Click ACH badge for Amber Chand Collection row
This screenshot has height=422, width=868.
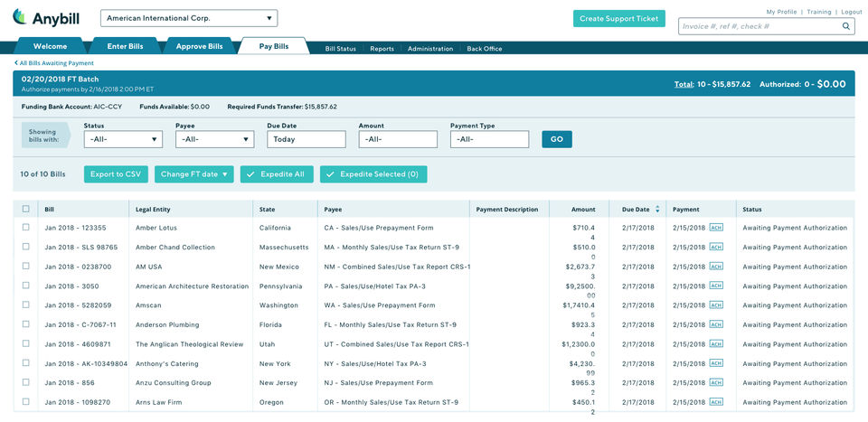716,248
